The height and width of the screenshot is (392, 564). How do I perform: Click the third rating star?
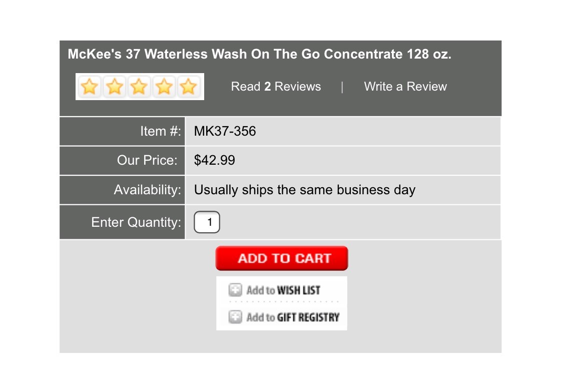coord(139,87)
